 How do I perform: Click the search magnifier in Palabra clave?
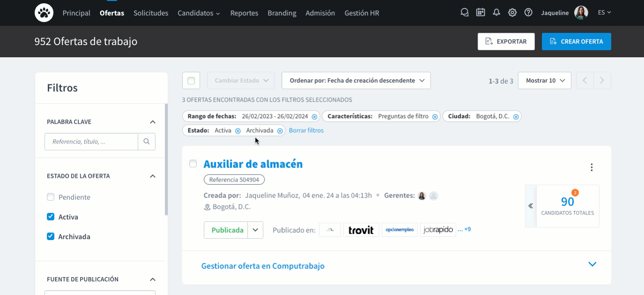pos(147,141)
